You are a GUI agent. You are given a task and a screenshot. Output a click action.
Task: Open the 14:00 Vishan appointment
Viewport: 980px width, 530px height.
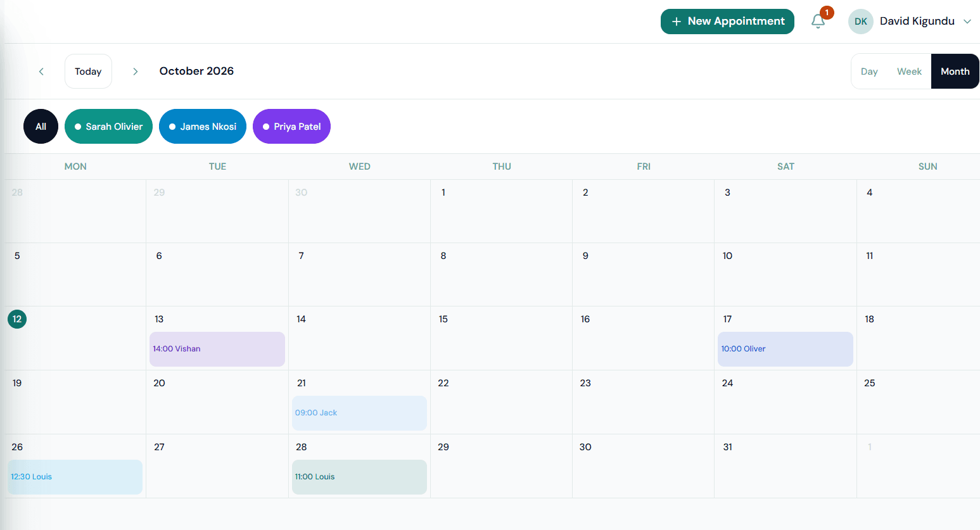click(217, 349)
